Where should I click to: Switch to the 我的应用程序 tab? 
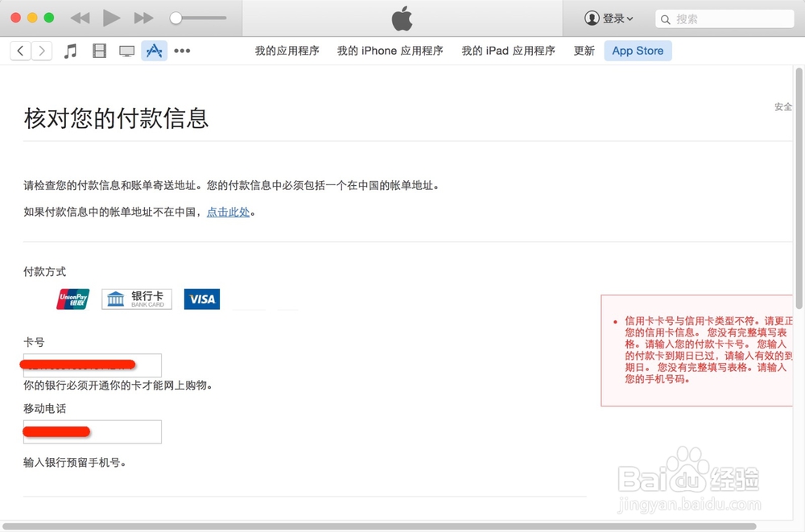287,50
